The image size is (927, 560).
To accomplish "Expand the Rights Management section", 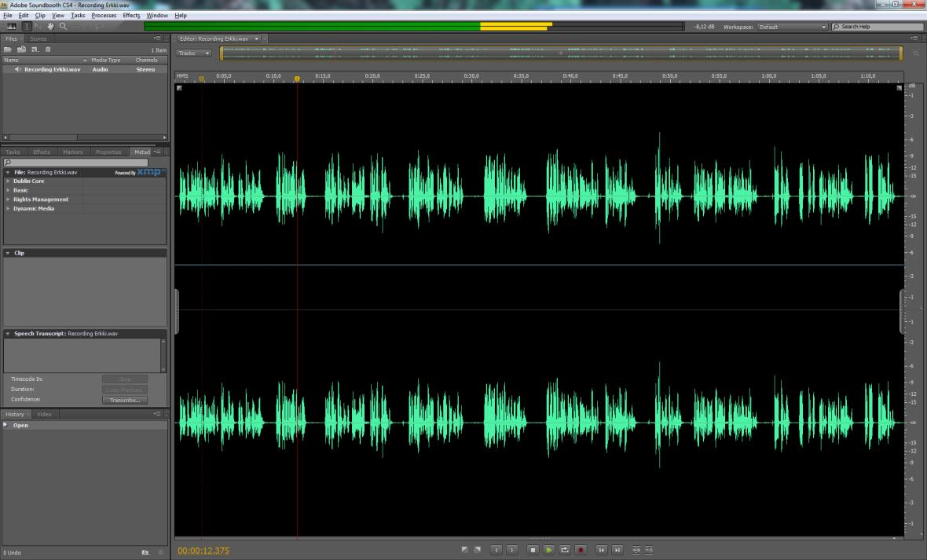I will (9, 199).
